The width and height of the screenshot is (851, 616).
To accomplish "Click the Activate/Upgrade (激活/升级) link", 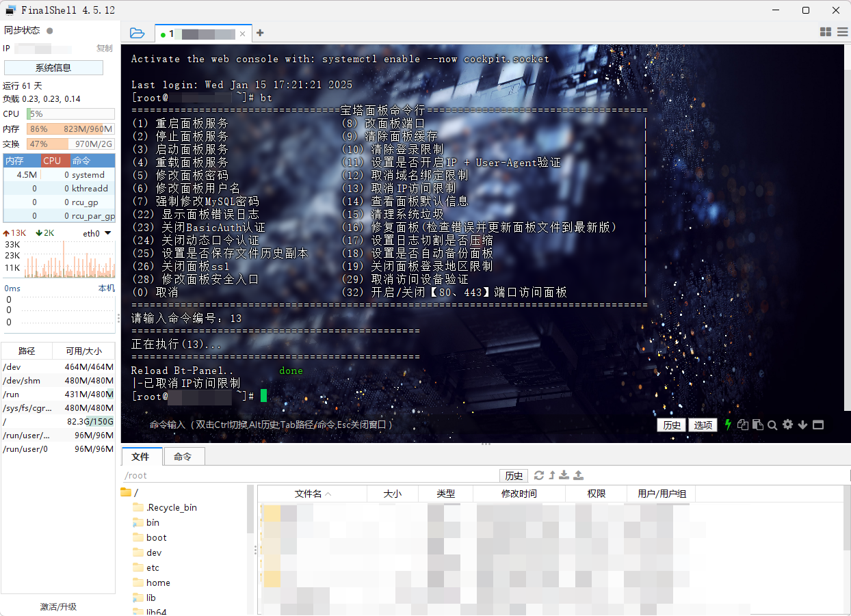I will tap(58, 606).
